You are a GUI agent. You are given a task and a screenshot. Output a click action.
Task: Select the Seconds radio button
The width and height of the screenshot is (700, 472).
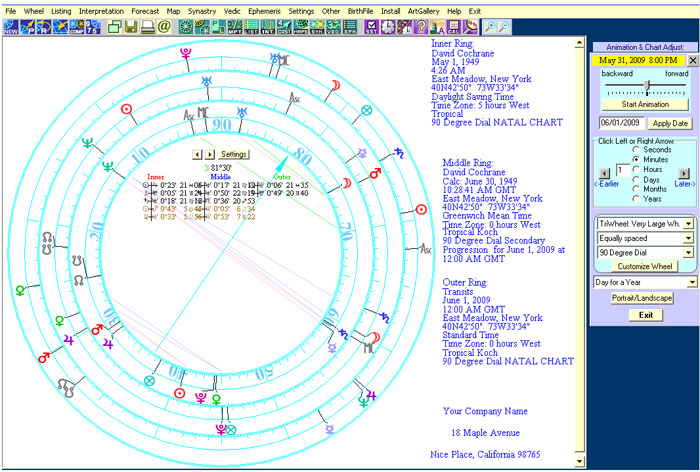[x=636, y=149]
